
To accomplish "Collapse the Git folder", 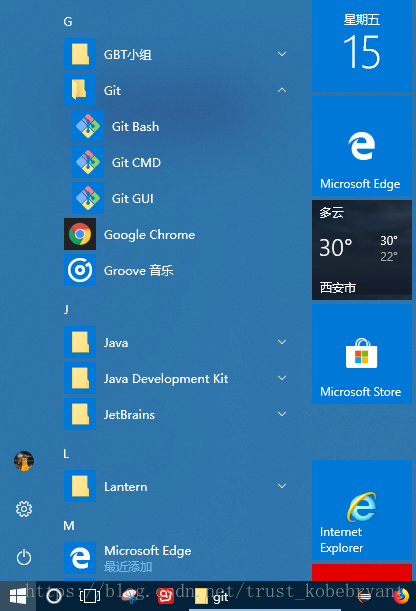I will (282, 90).
